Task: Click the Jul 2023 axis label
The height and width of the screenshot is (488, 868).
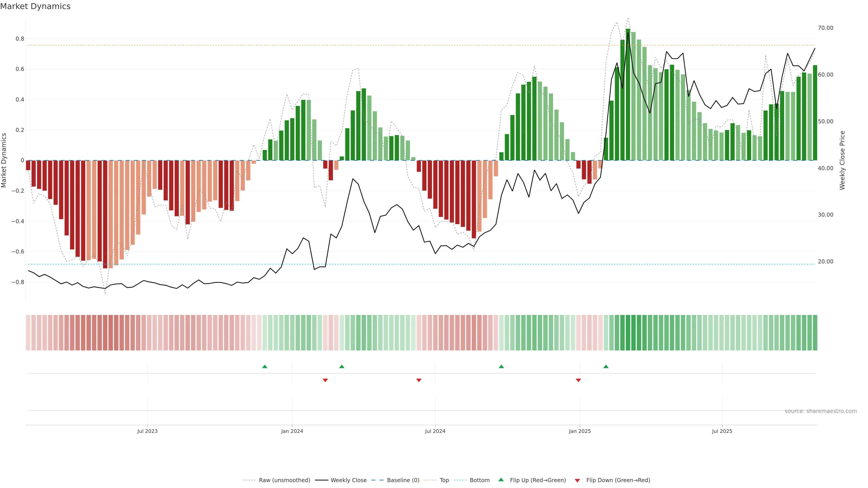Action: coord(147,431)
